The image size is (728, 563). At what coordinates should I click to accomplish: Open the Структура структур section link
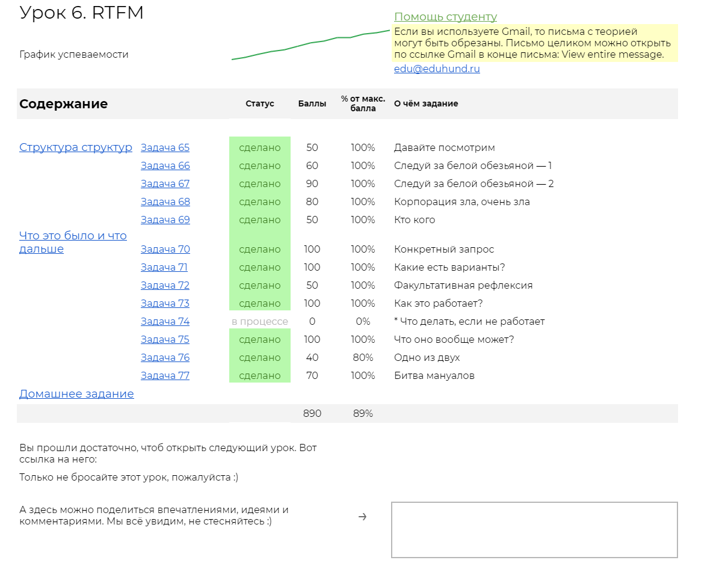pyautogui.click(x=76, y=147)
